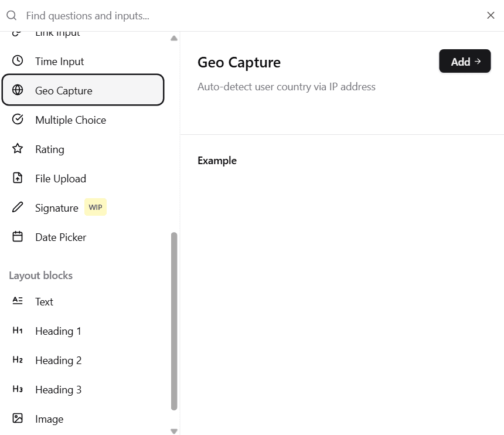Click the WIP badge beside Signature

coord(95,207)
